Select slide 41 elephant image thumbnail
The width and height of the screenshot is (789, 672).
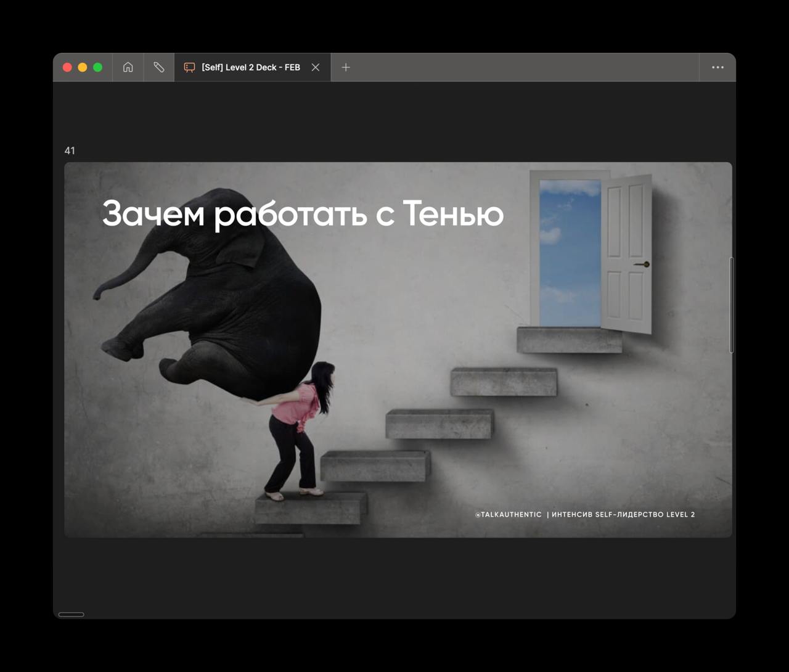[x=398, y=350]
